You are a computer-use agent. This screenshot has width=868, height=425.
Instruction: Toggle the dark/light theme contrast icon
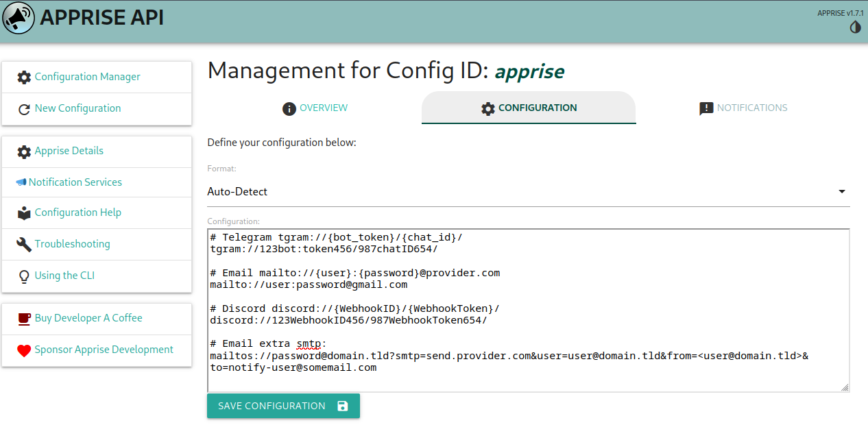point(855,27)
